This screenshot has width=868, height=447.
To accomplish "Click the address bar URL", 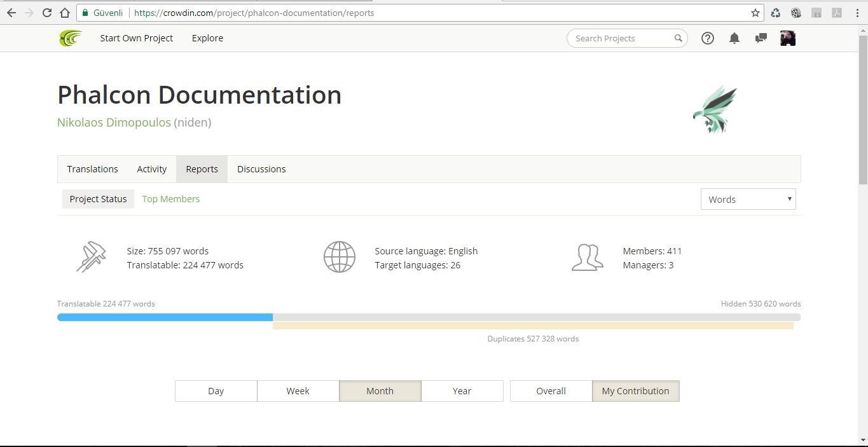I will tap(254, 13).
